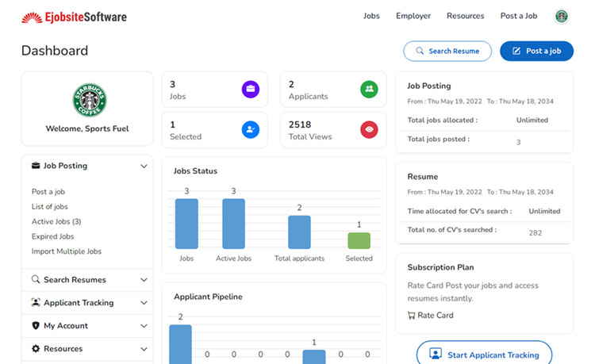The height and width of the screenshot is (364, 595).
Task: Click the 3 Jobs stat card
Action: point(215,90)
